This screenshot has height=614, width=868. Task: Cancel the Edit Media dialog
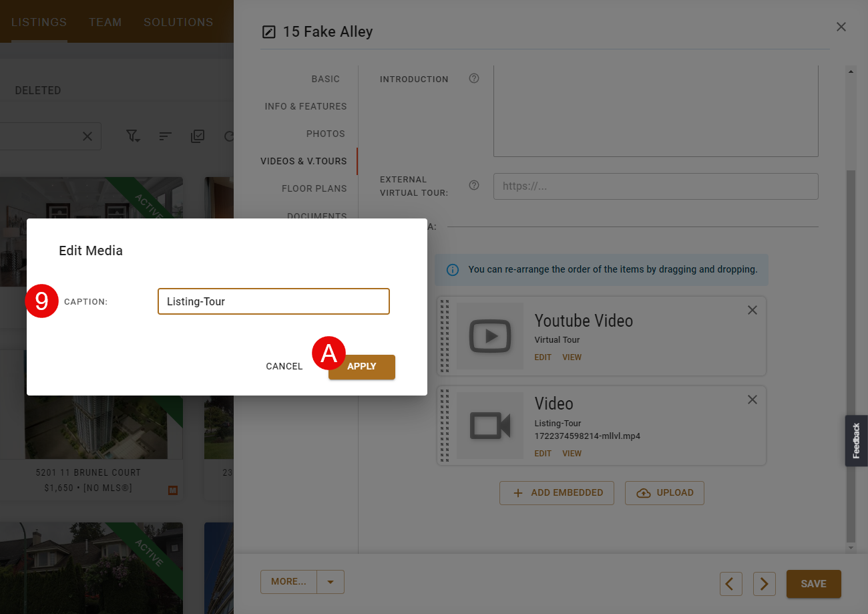tap(284, 367)
